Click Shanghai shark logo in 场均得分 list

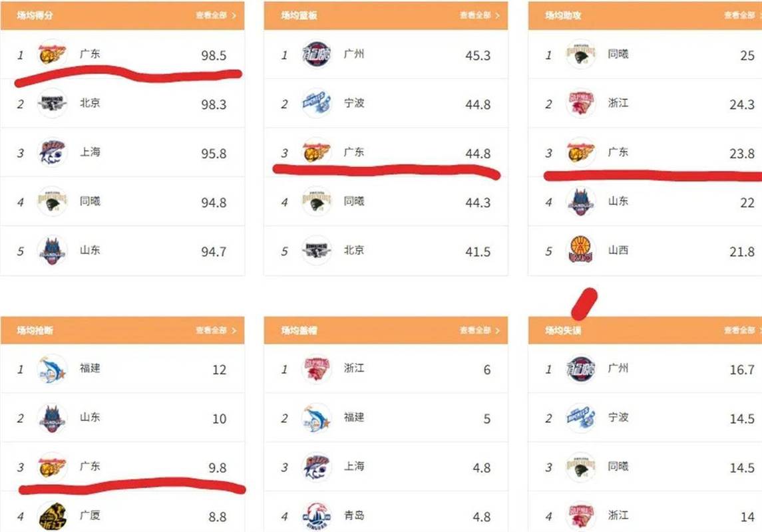click(x=52, y=152)
